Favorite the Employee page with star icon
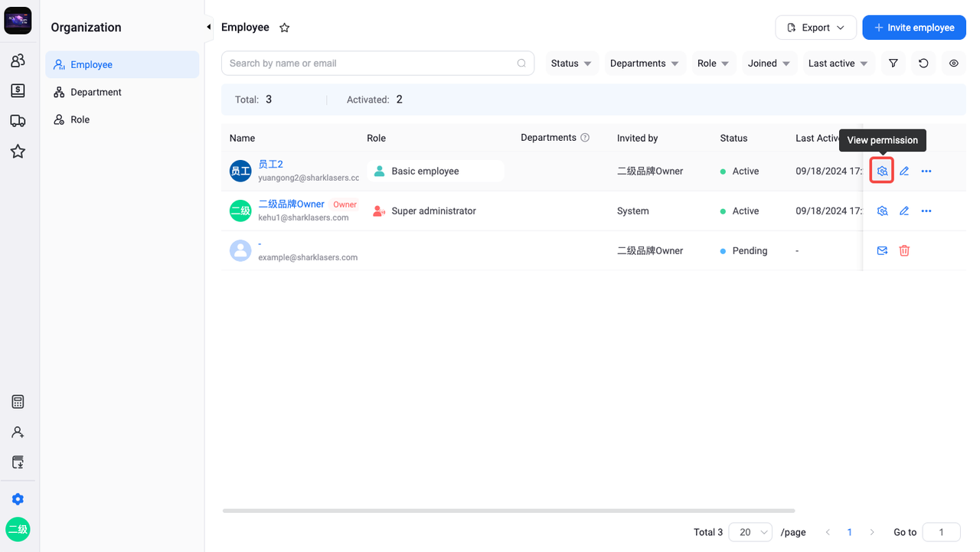This screenshot has height=552, width=980. 285,28
